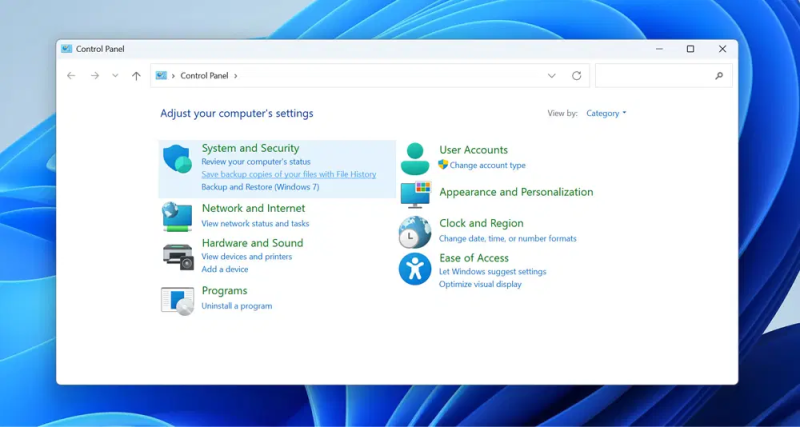Click the shield beside Change account type
This screenshot has height=427, width=800.
[443, 165]
